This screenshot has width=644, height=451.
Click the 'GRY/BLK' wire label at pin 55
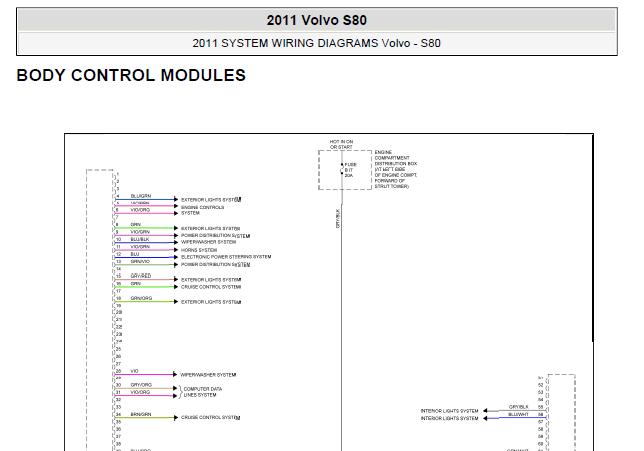click(519, 407)
